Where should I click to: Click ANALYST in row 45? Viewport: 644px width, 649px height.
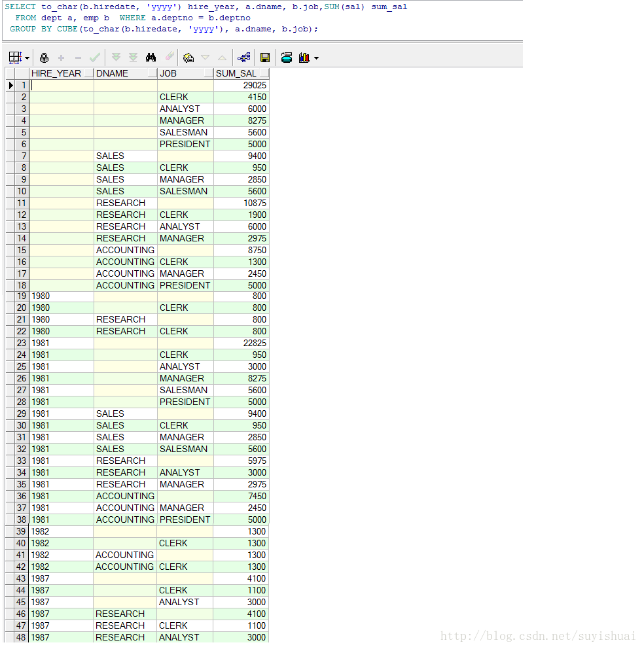pos(185,602)
